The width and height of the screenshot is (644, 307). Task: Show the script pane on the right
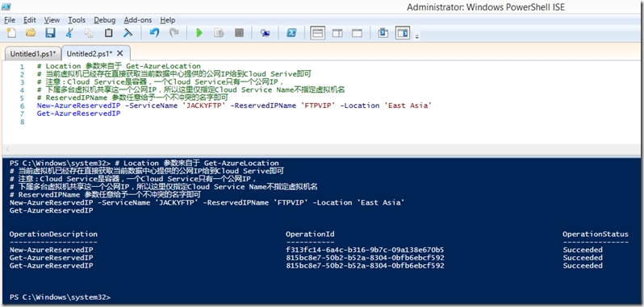click(x=337, y=33)
